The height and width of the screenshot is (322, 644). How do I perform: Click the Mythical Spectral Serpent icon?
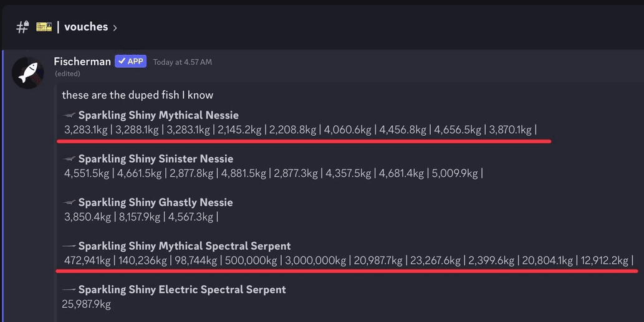(69, 246)
